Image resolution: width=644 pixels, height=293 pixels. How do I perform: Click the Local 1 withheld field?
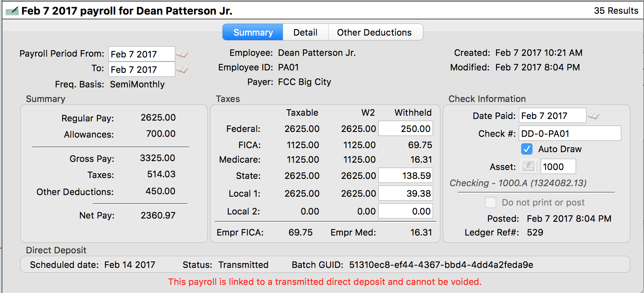point(406,193)
